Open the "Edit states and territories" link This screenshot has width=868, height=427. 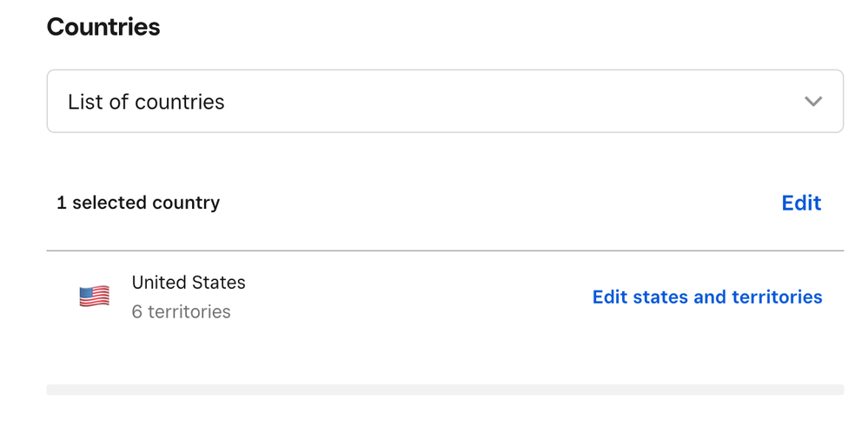pyautogui.click(x=706, y=297)
